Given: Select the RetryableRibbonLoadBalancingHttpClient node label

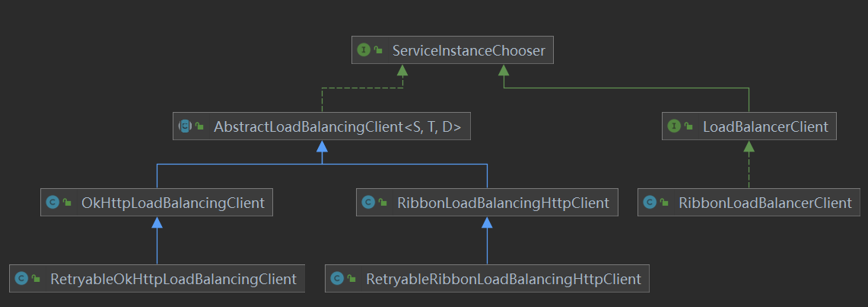Looking at the screenshot, I should point(504,279).
